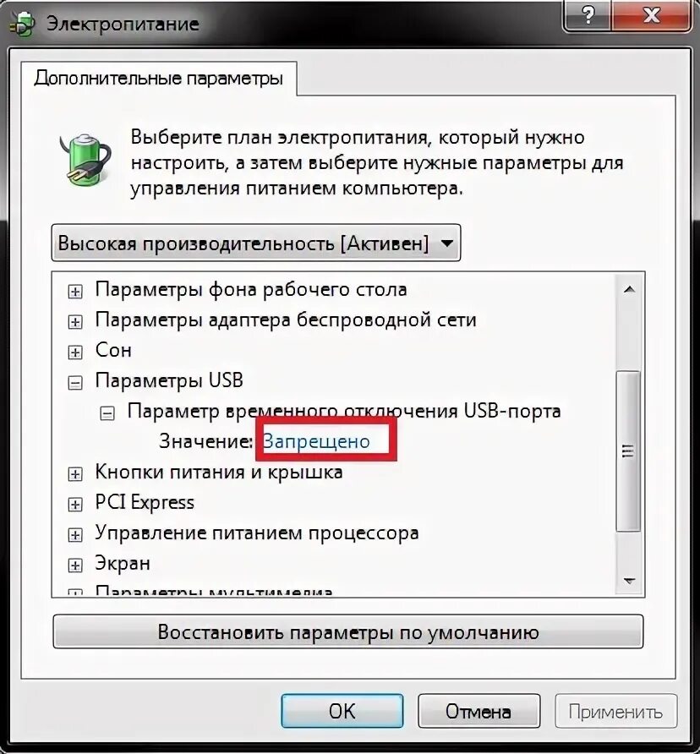Expand the PCI Express node

74,505
